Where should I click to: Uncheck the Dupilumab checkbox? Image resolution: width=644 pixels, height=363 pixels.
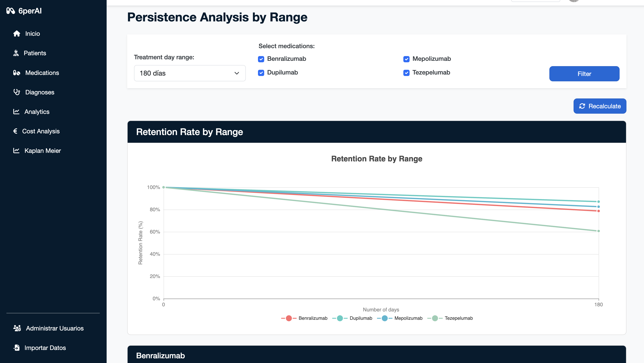coord(261,73)
